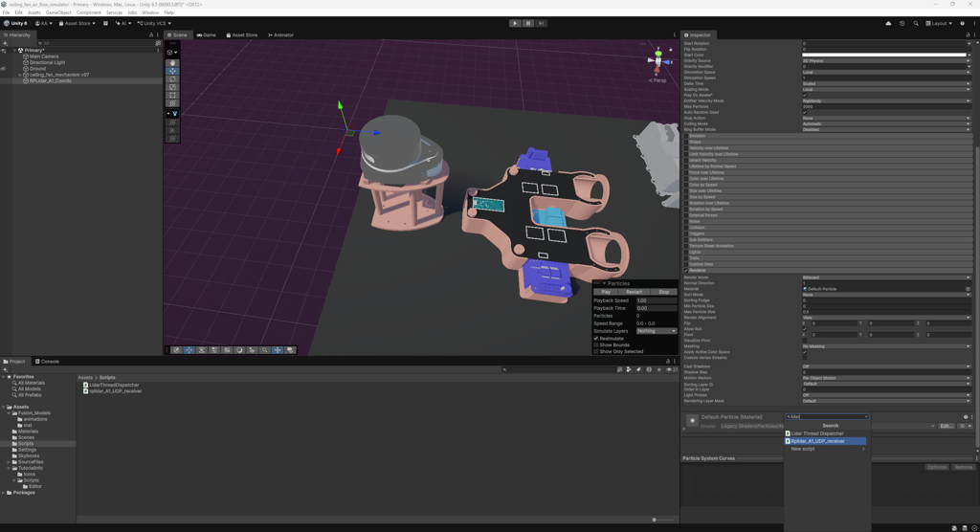Image resolution: width=980 pixels, height=532 pixels.
Task: Click the draw mode cube icon dropdown
Action: 172,53
